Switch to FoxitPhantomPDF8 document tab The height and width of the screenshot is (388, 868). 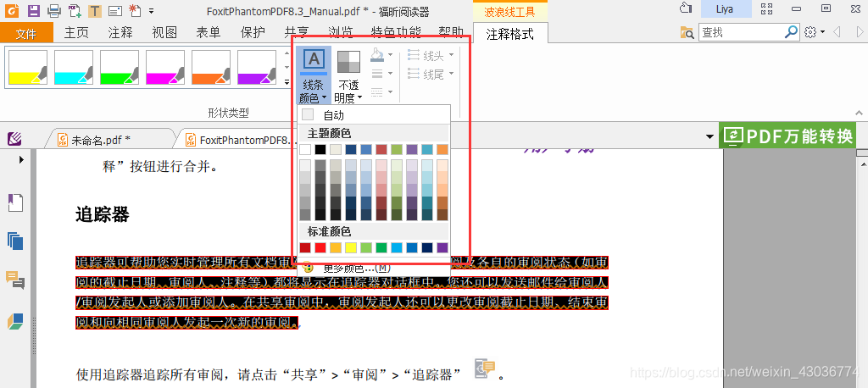coord(239,140)
